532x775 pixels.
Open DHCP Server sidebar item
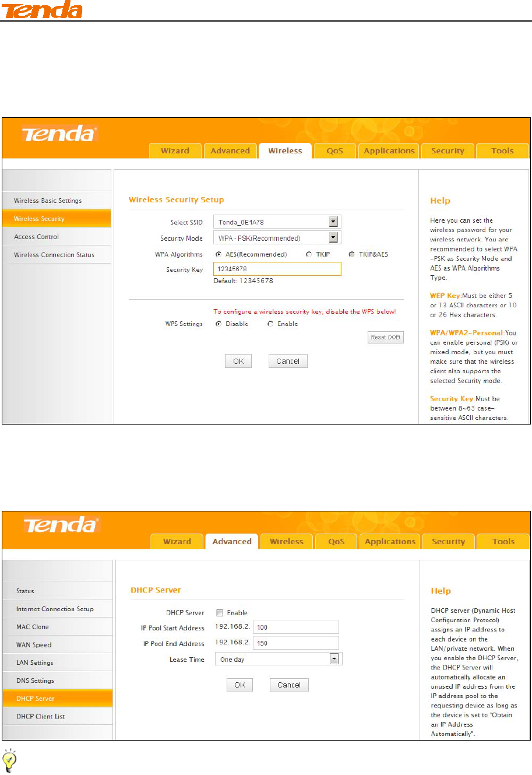[x=57, y=699]
